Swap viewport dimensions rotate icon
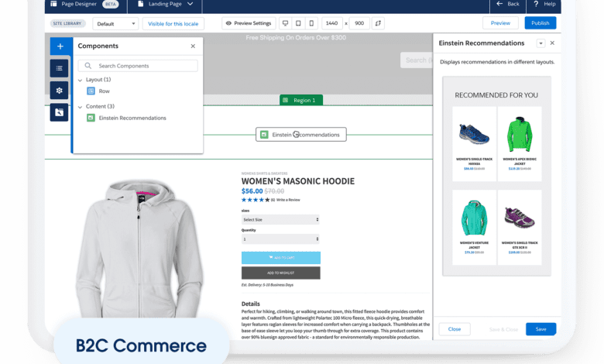This screenshot has height=364, width=604. pos(378,23)
